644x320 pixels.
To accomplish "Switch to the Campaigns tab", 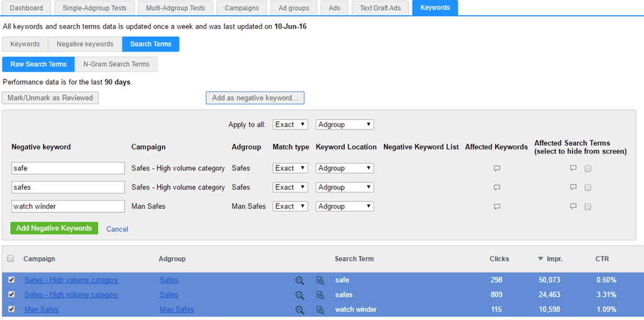I will click(241, 8).
